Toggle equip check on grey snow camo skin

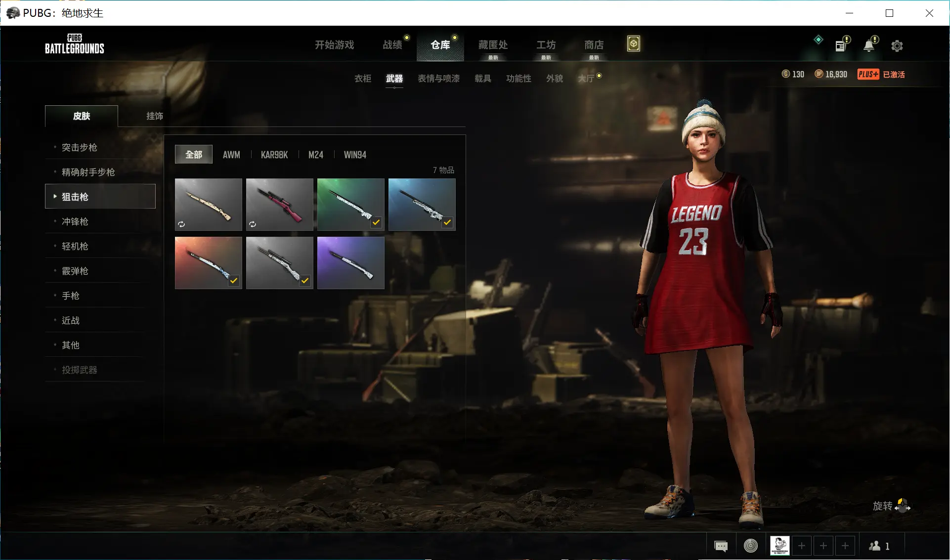point(305,281)
